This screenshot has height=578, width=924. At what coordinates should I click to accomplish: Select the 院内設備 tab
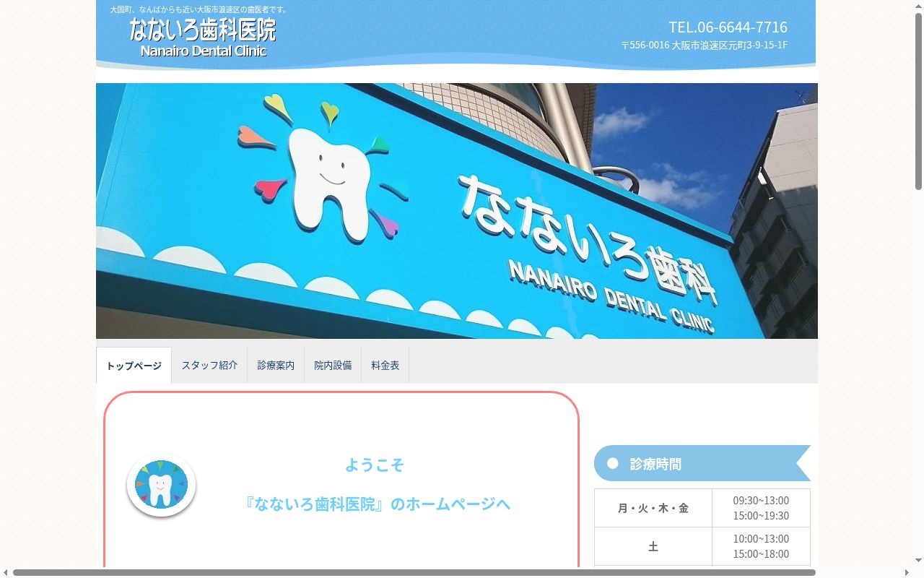[333, 366]
